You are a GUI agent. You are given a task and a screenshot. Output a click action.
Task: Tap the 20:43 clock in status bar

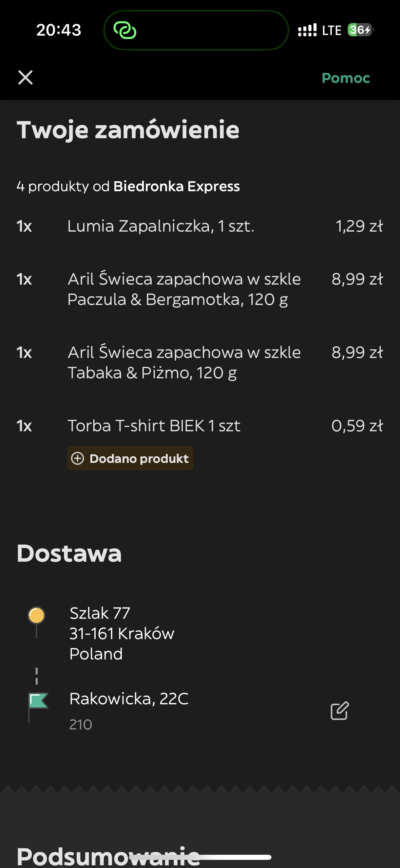tap(59, 30)
